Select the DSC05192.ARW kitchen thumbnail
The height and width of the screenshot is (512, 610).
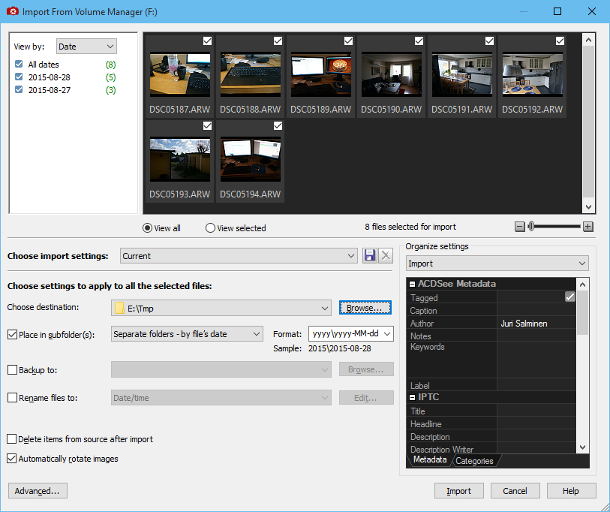533,75
